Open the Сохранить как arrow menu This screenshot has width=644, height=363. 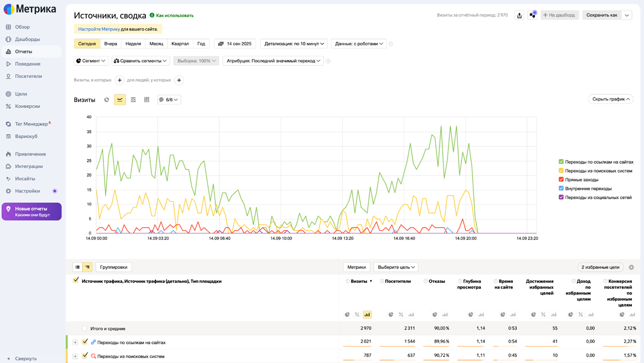tap(627, 15)
